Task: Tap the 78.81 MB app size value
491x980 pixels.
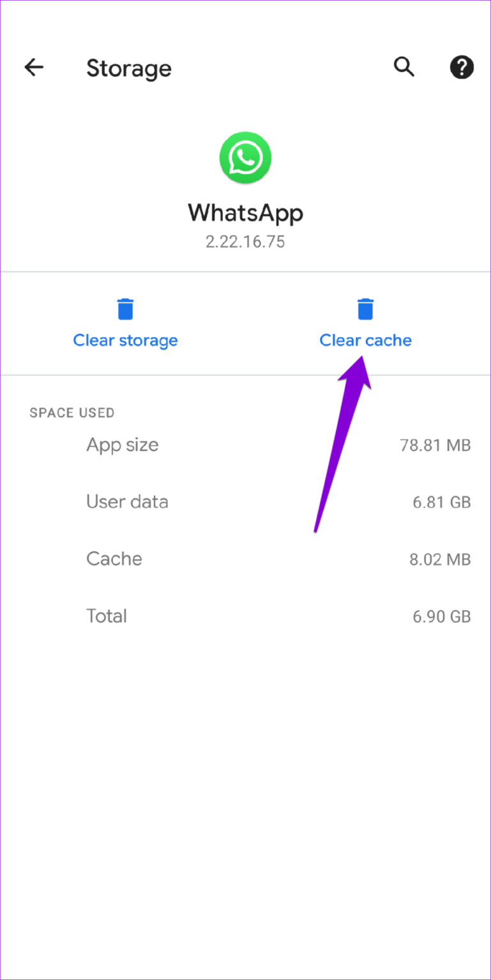Action: 436,445
